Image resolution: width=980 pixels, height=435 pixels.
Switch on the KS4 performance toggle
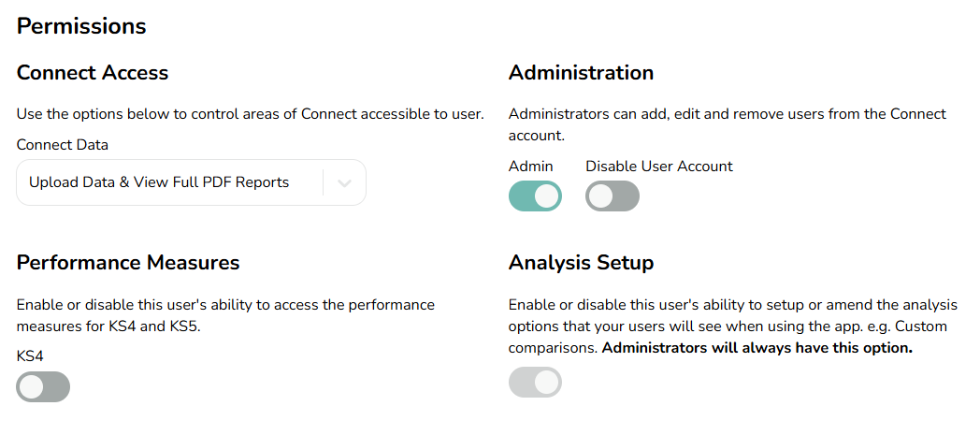tap(43, 387)
